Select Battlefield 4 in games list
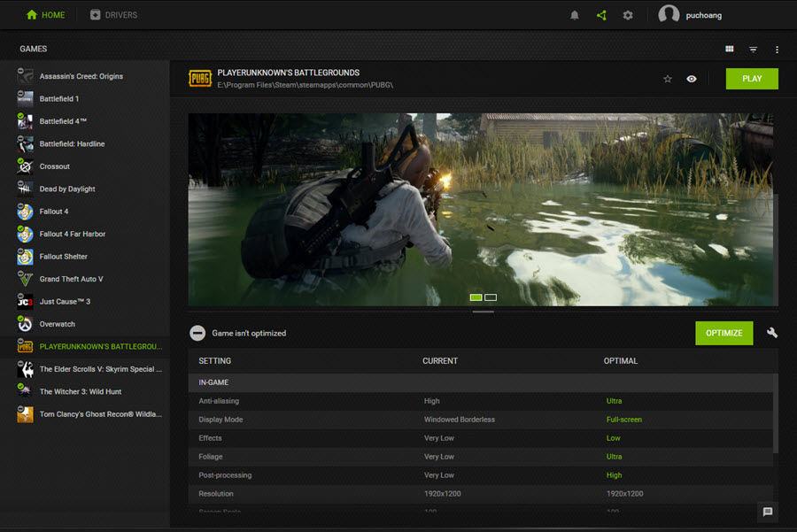 coord(85,121)
